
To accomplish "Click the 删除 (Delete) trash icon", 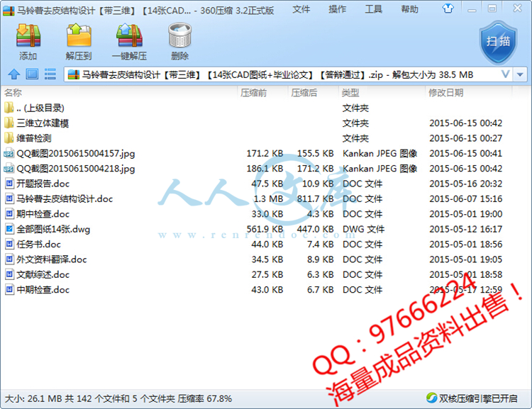I will (x=180, y=35).
